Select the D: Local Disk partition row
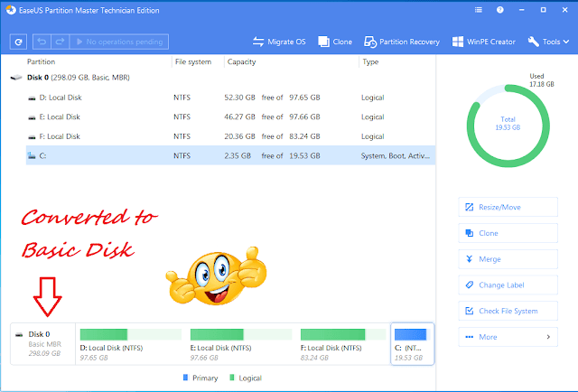 pyautogui.click(x=230, y=98)
